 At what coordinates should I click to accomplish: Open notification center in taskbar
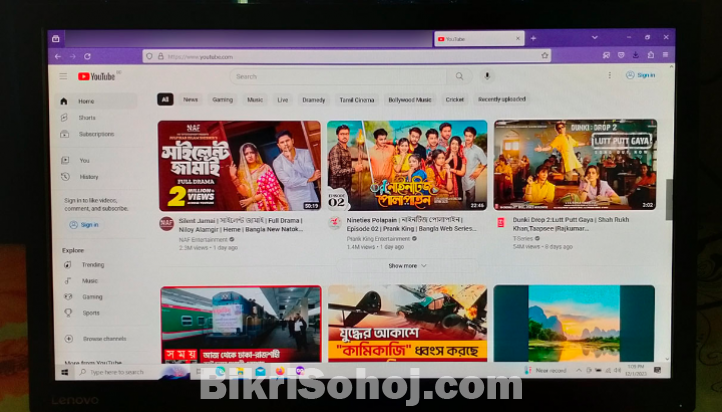click(658, 370)
